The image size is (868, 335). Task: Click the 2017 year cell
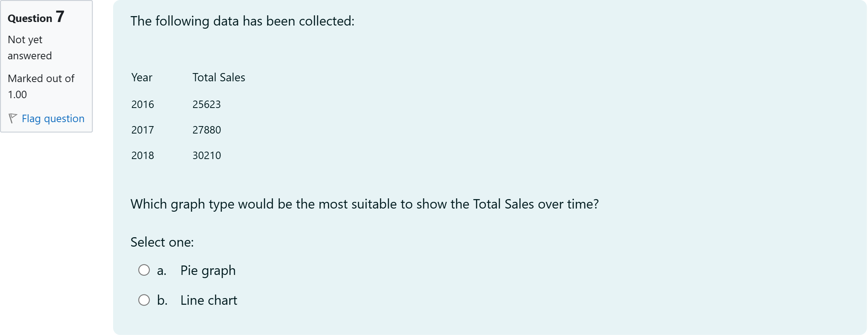pos(143,130)
